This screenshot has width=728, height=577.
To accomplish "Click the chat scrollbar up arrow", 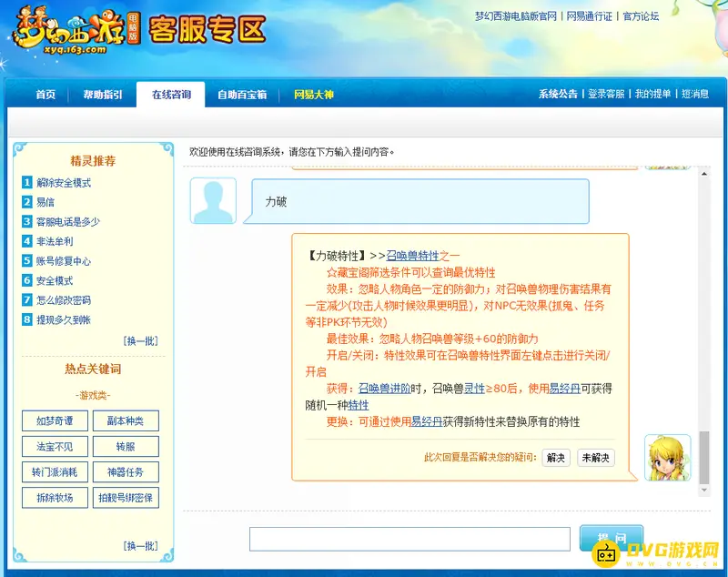I will pyautogui.click(x=704, y=174).
